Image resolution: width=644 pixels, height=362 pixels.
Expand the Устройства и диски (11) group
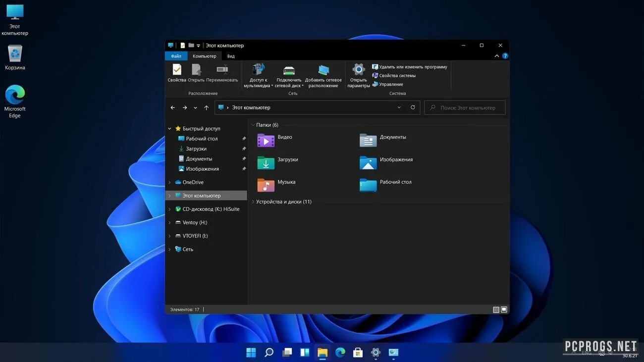click(253, 202)
